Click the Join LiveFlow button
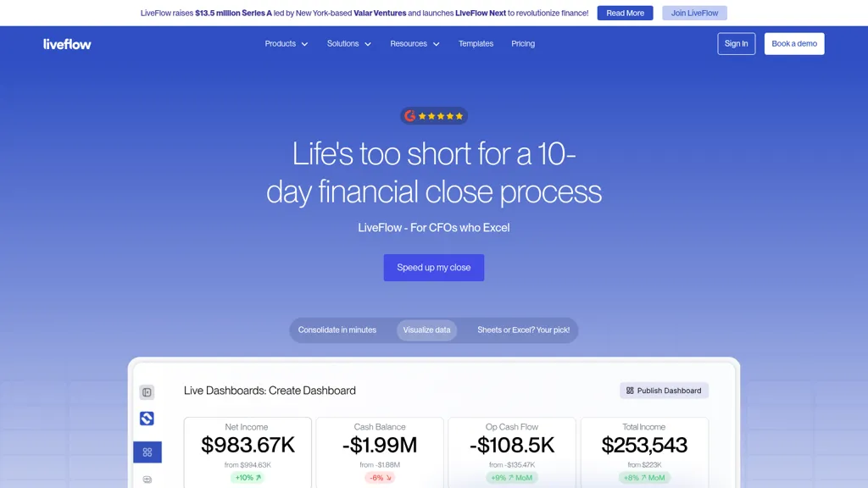 695,13
